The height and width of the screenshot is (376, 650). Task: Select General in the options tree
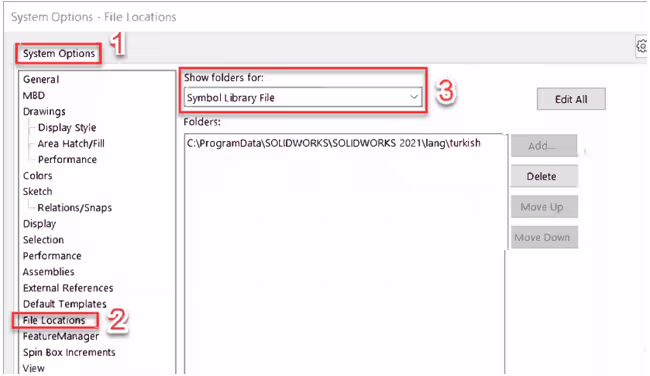41,79
